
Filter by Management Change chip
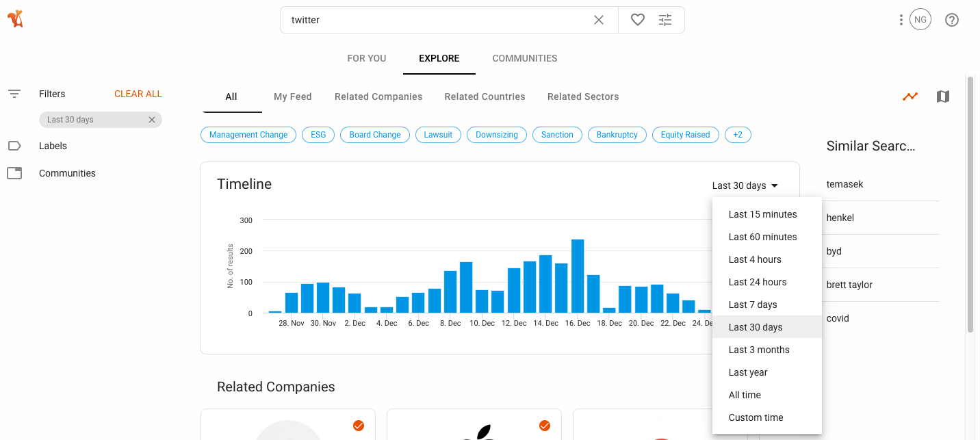click(x=248, y=135)
